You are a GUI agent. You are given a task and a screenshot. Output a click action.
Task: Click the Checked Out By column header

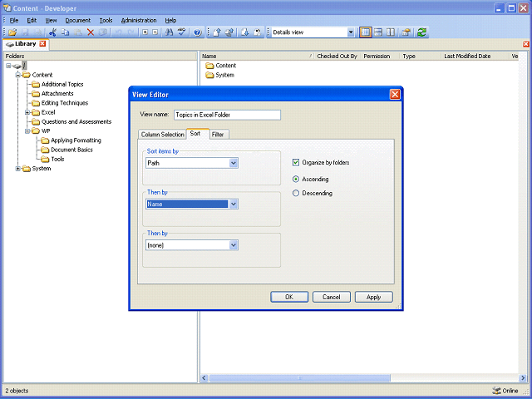pos(337,56)
